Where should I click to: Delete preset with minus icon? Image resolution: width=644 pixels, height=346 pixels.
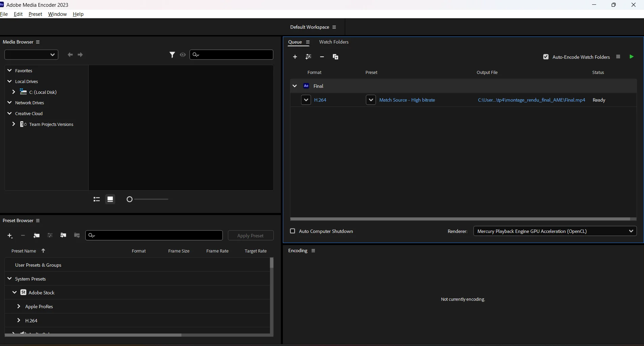tap(23, 235)
